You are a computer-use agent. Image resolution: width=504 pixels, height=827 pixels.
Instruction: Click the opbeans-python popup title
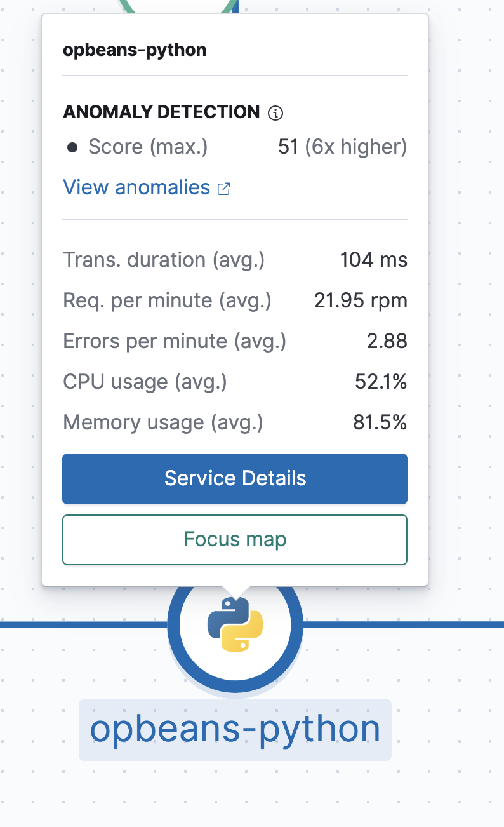[x=135, y=50]
